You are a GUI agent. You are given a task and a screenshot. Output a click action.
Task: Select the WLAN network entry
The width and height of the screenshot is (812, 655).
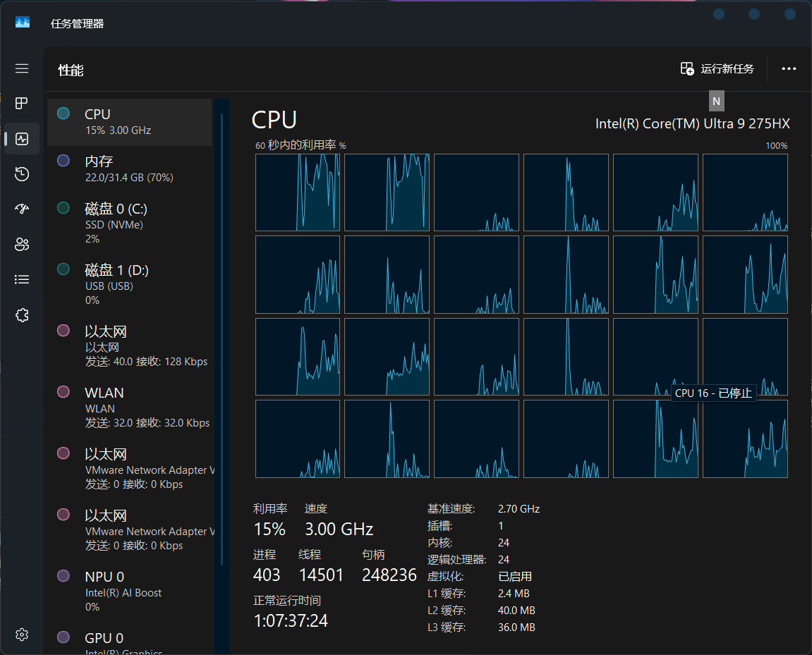(x=130, y=408)
